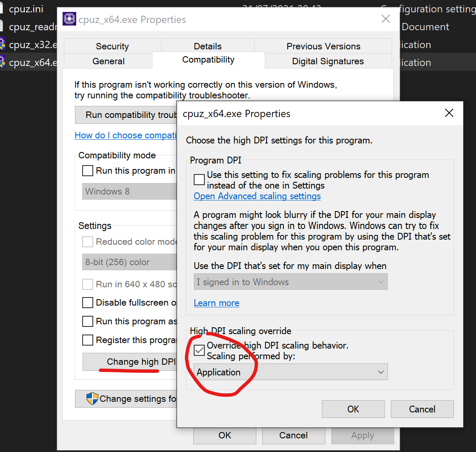Switch to the Security tab
Image resolution: width=476 pixels, height=452 pixels.
112,46
